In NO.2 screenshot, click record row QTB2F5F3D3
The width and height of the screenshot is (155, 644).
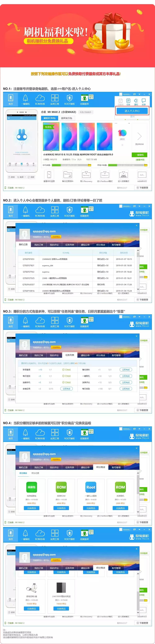coord(76,259)
